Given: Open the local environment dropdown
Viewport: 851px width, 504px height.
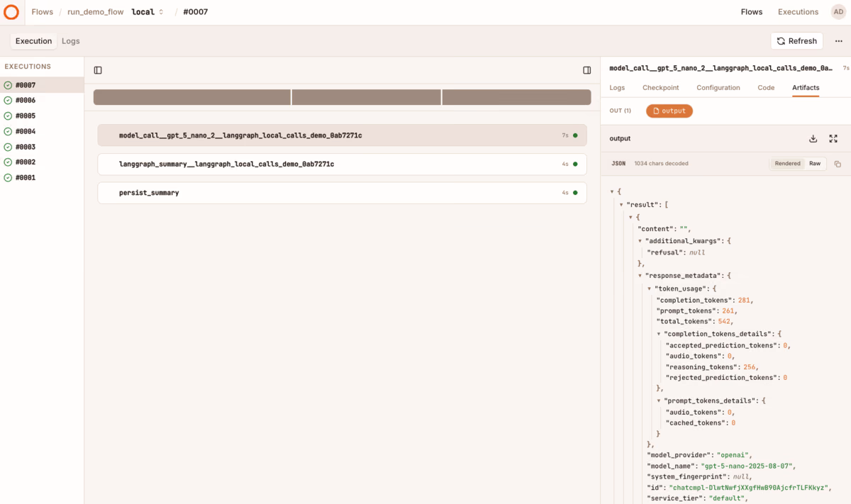Looking at the screenshot, I should (x=148, y=12).
